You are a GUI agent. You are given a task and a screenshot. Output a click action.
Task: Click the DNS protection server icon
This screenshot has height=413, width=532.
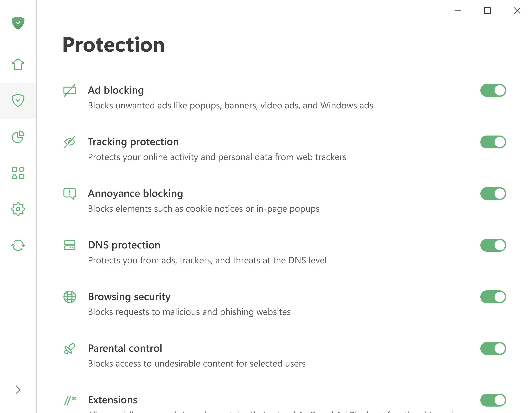[70, 245]
